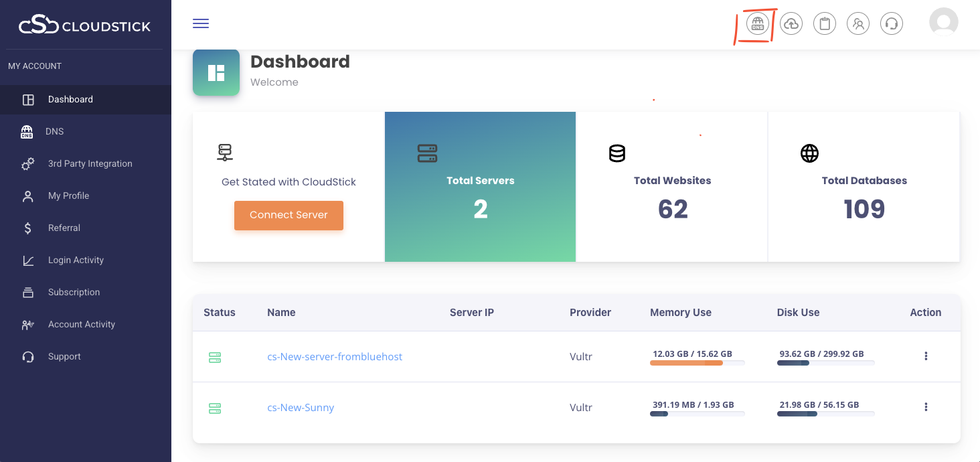
Task: Go to Login Activity page
Action: click(x=76, y=260)
